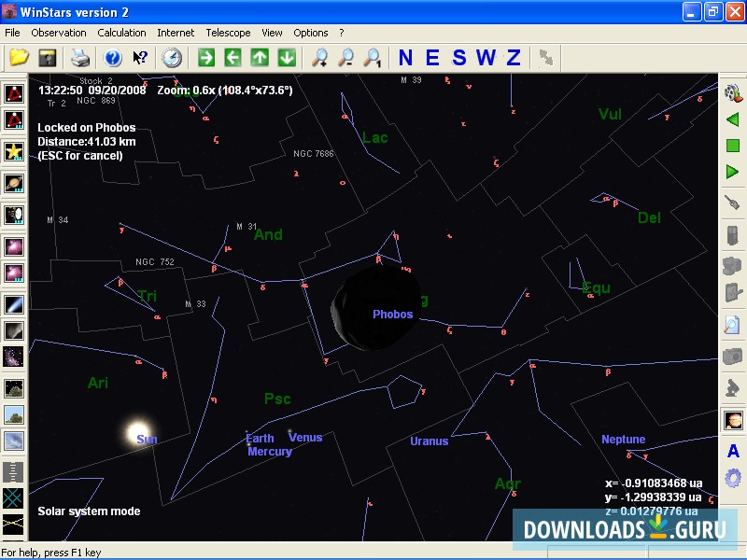Click the Help question mark toolbar icon
The width and height of the screenshot is (747, 560).
112,57
